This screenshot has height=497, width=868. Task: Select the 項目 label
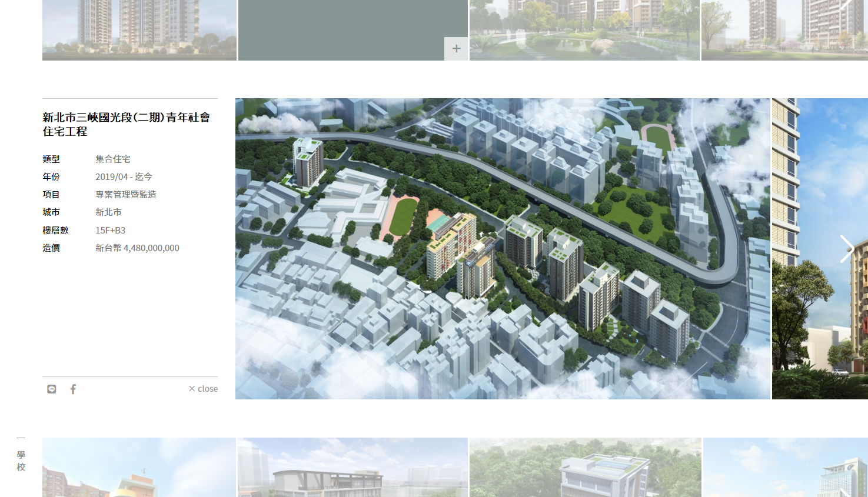click(x=51, y=195)
